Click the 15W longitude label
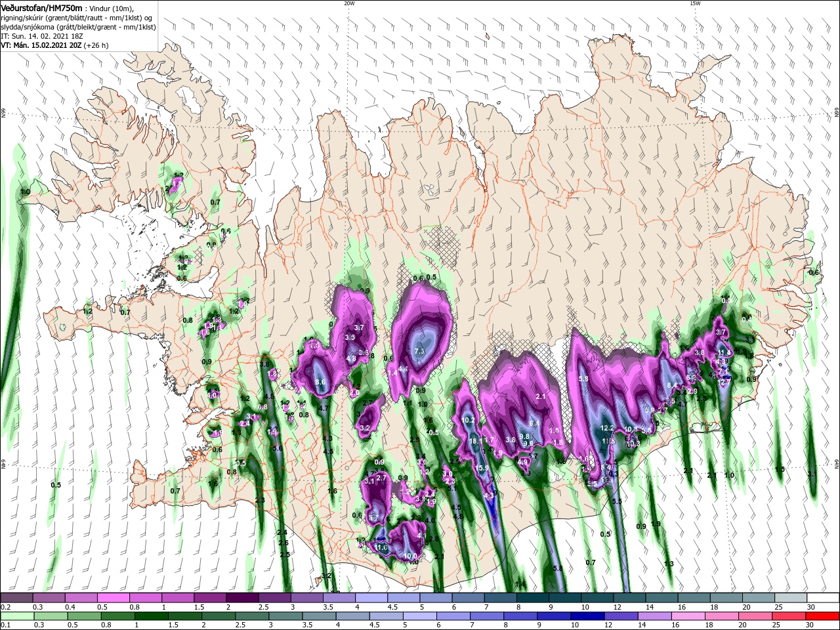The image size is (840, 630). point(695,3)
